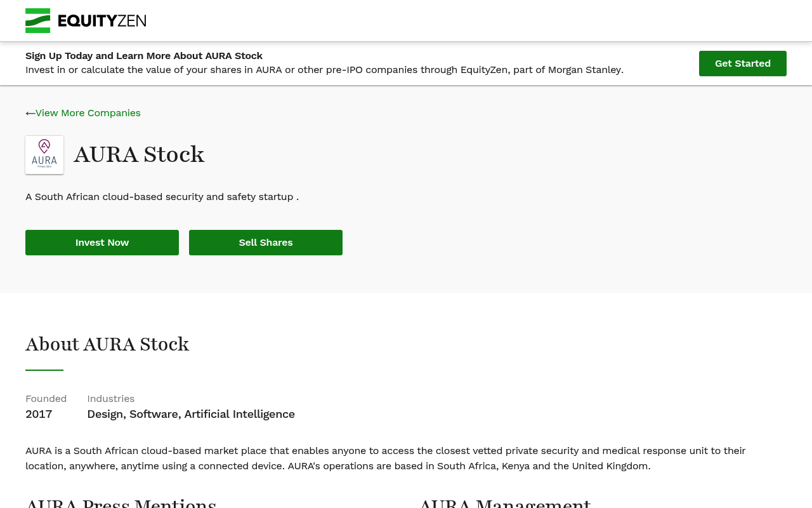Click the Founded label
The height and width of the screenshot is (508, 812).
(x=46, y=399)
